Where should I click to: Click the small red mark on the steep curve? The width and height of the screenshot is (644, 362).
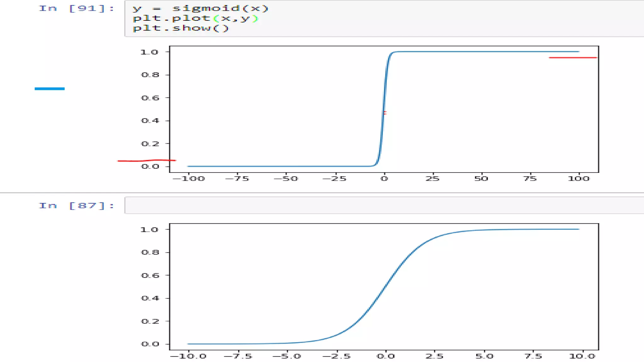[x=385, y=113]
